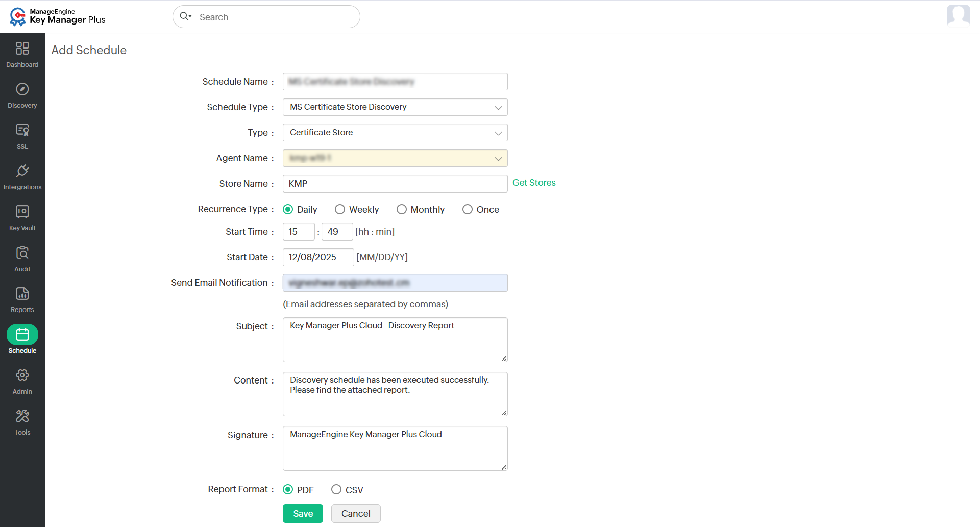Focus the Send Email Notification field
Screen dimensions: 980x527
395,283
